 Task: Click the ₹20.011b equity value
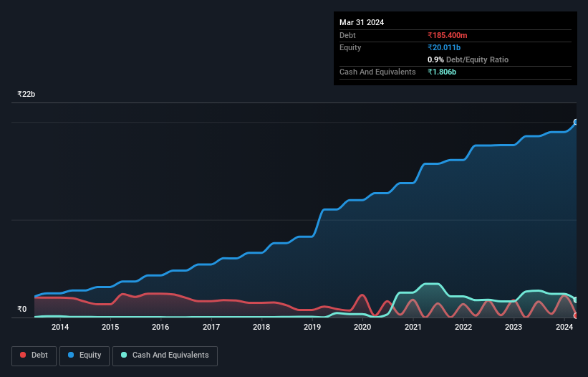[x=444, y=47]
